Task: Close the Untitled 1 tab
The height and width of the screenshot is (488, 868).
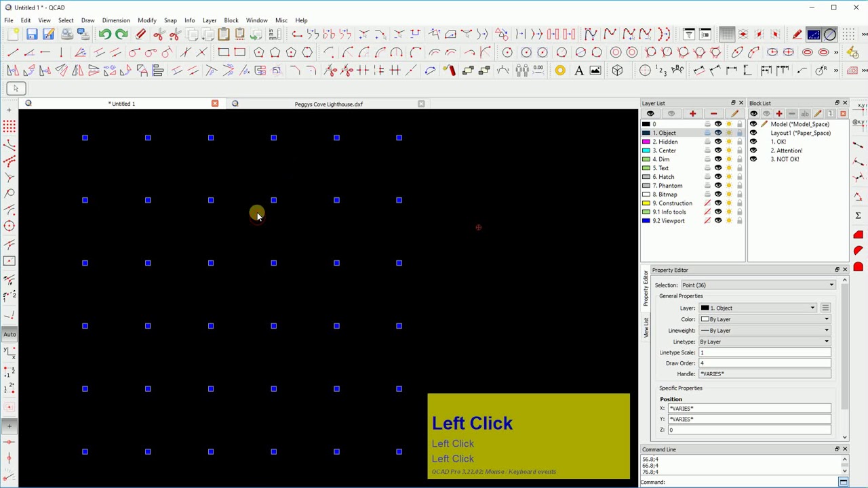Action: tap(215, 104)
